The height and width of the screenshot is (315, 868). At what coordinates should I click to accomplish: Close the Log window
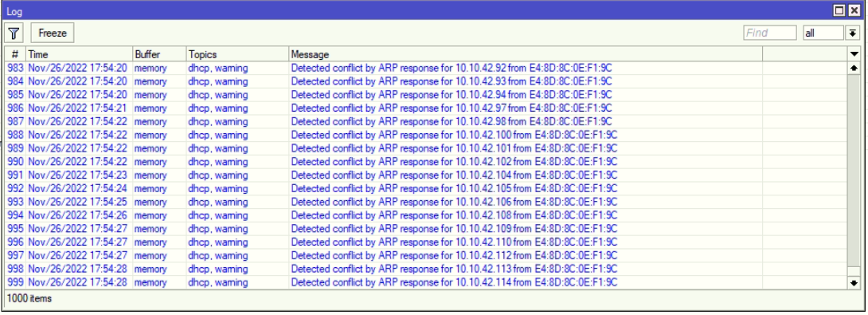(854, 10)
